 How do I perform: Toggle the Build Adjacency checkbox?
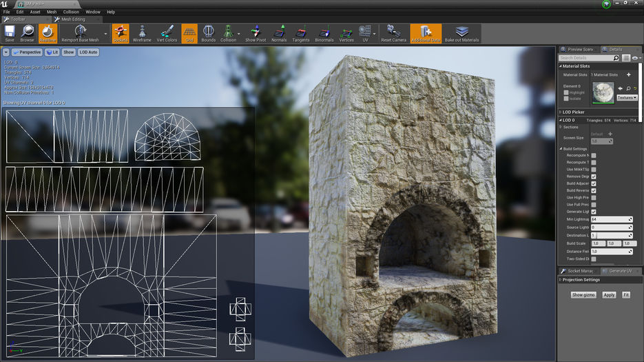click(x=594, y=183)
